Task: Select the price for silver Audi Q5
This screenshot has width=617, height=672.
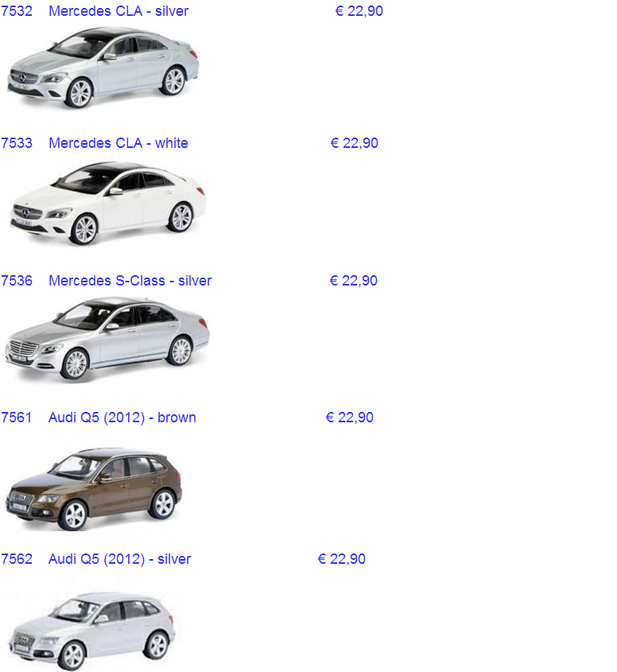Action: 341,559
